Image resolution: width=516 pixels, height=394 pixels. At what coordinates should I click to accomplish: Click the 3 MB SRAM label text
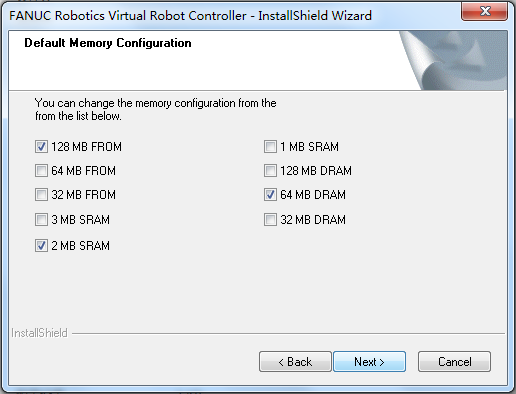(x=80, y=220)
